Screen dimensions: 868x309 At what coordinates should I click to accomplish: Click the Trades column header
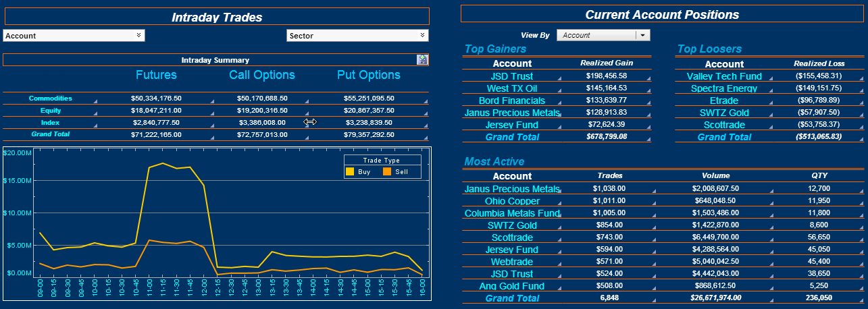[x=610, y=175]
